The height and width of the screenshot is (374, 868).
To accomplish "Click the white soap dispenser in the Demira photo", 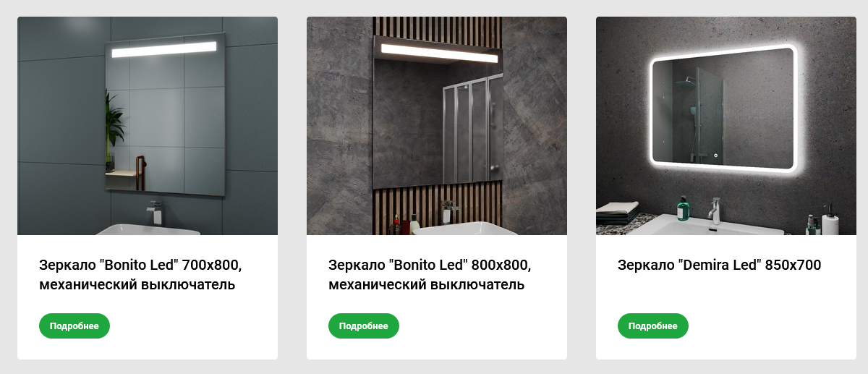I will (830, 219).
